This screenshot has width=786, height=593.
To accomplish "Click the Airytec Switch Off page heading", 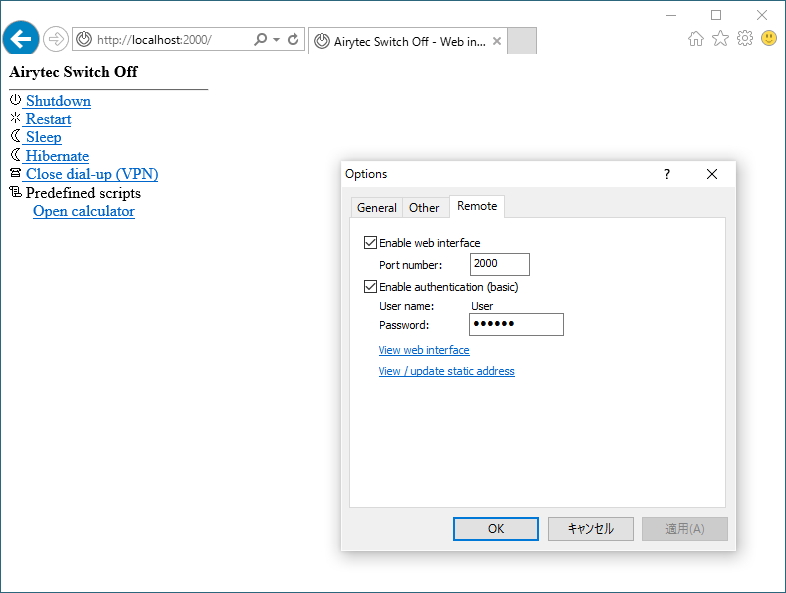I will click(x=73, y=72).
